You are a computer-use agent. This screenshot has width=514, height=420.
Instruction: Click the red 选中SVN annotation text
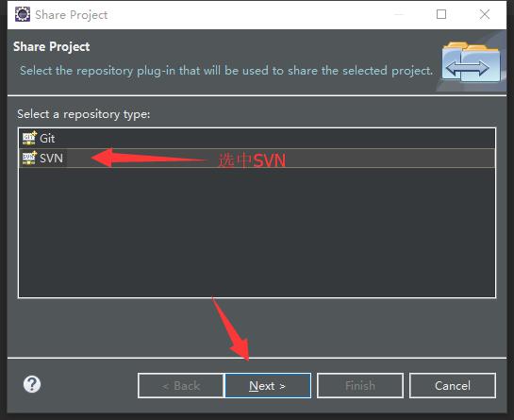[x=252, y=160]
